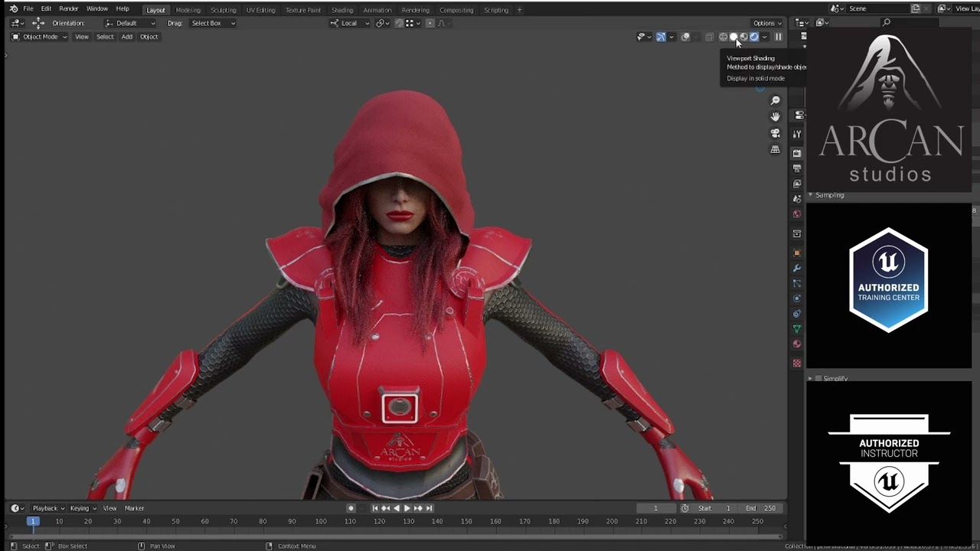Toggle auto keying record button
The width and height of the screenshot is (980, 551).
click(x=351, y=508)
